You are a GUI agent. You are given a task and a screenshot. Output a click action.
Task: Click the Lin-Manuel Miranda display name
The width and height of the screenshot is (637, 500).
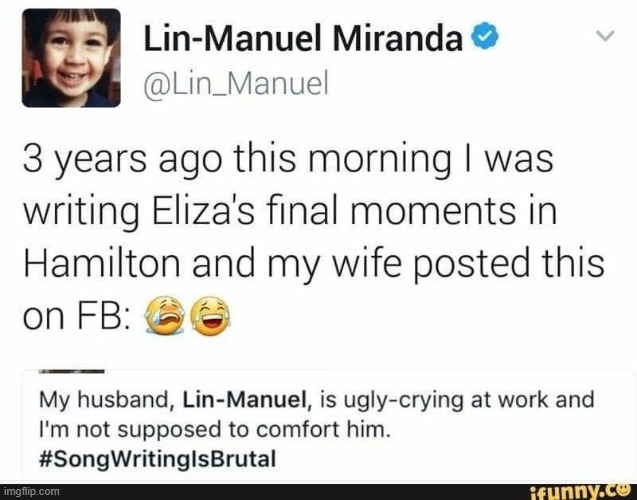303,38
